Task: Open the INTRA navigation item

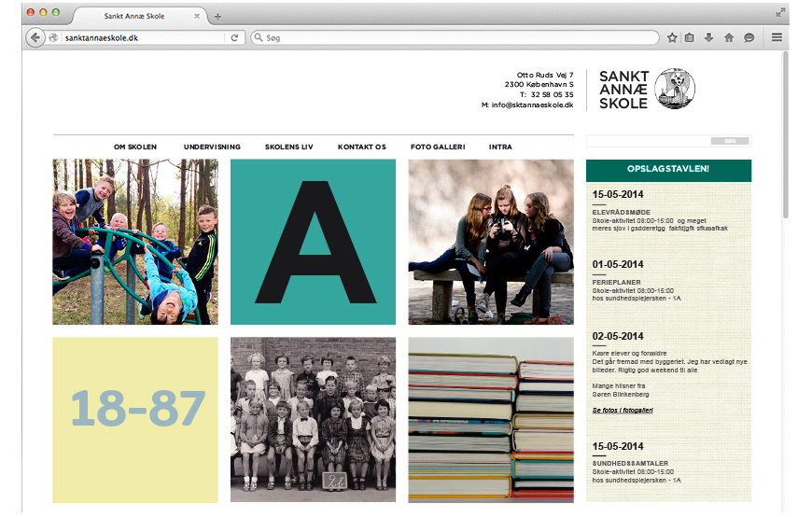Action: click(500, 147)
